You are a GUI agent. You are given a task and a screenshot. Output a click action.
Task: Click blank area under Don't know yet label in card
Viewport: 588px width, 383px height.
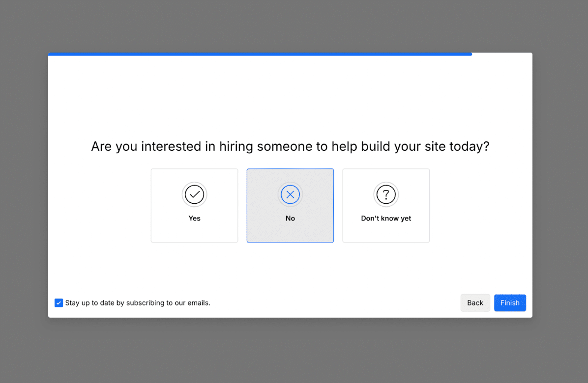point(386,232)
